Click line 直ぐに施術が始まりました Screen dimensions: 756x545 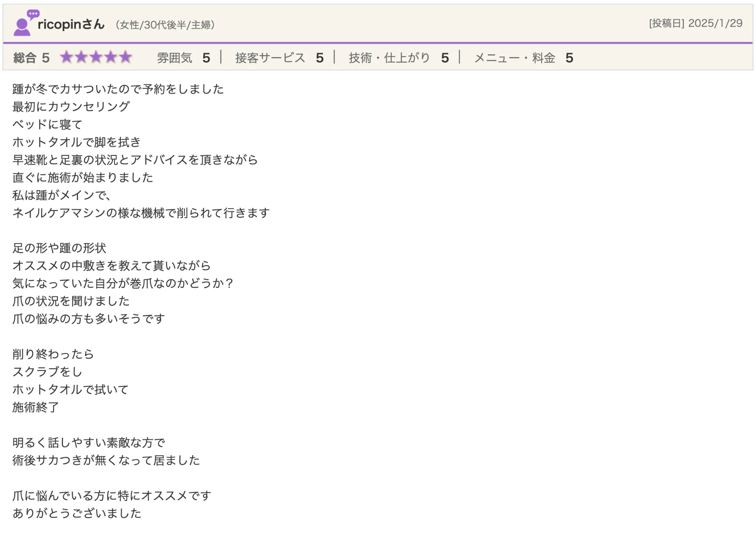[83, 178]
